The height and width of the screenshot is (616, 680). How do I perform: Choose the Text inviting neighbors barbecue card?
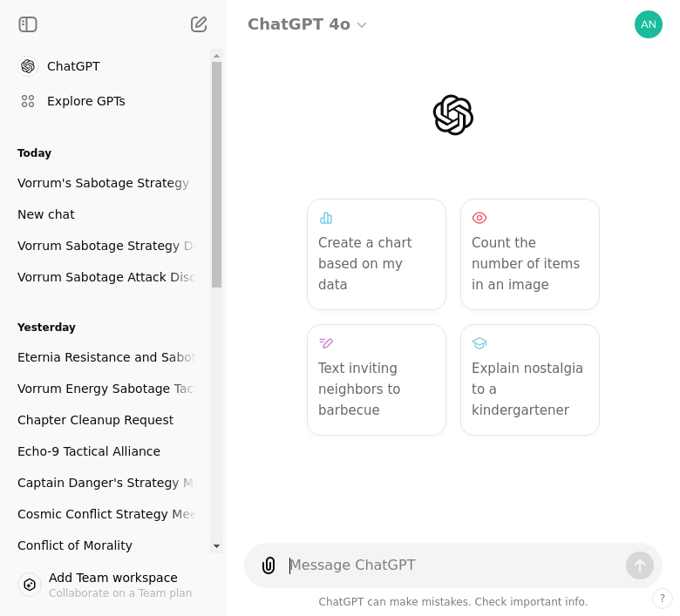click(x=377, y=380)
